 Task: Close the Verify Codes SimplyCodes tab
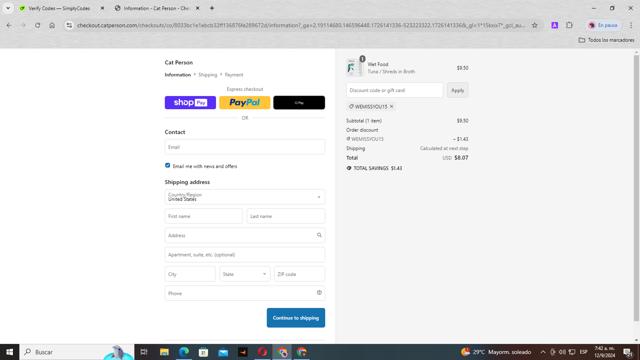[x=102, y=8]
